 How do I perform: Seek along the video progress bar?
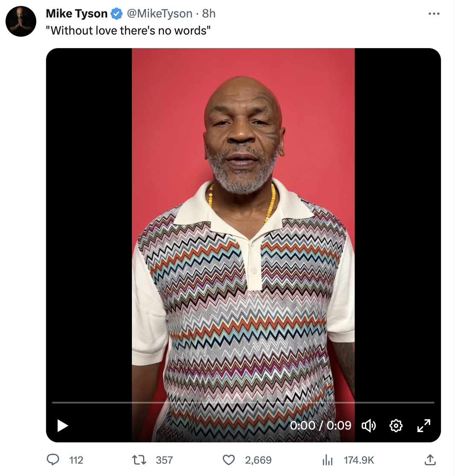[243, 403]
